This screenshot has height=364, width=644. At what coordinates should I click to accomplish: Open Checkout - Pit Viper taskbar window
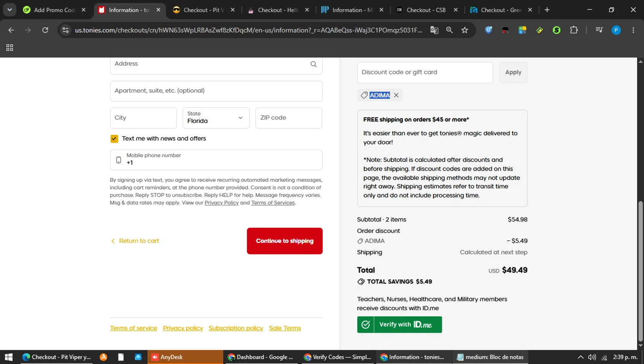[56, 357]
